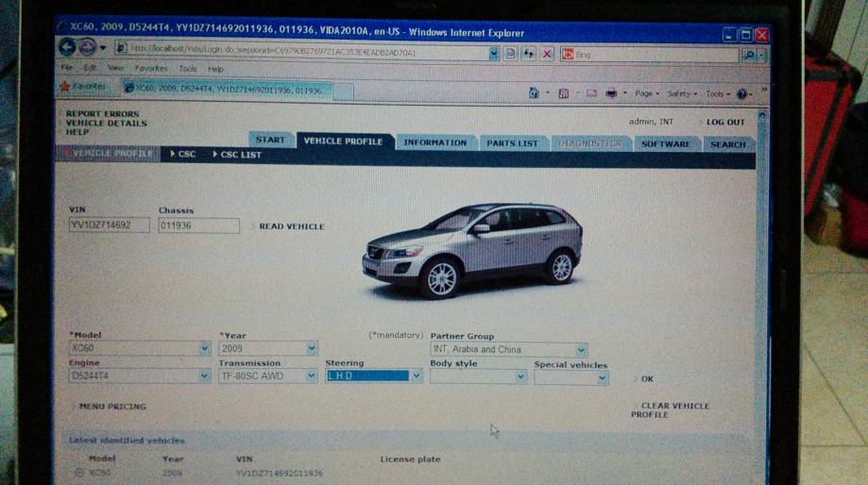The image size is (868, 485).
Task: Click the vertical page scrollbar
Action: coord(762,298)
